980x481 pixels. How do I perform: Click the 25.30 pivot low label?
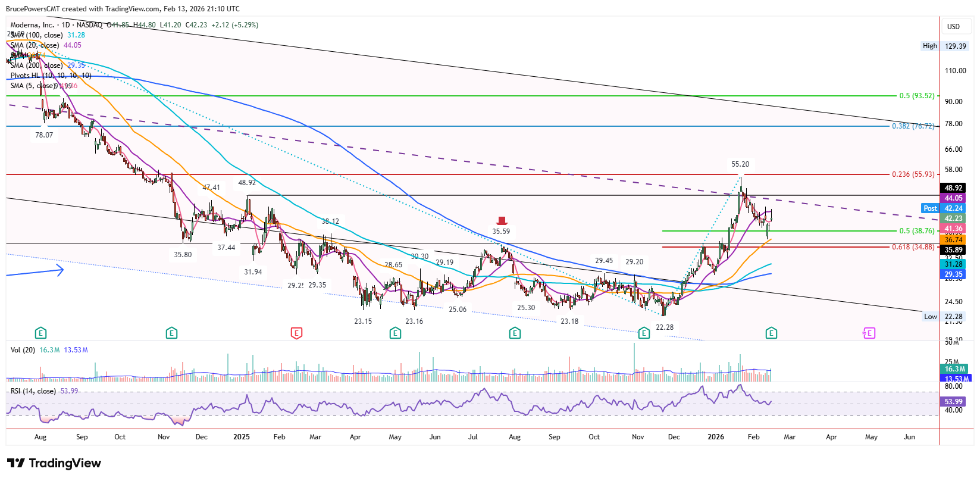526,308
